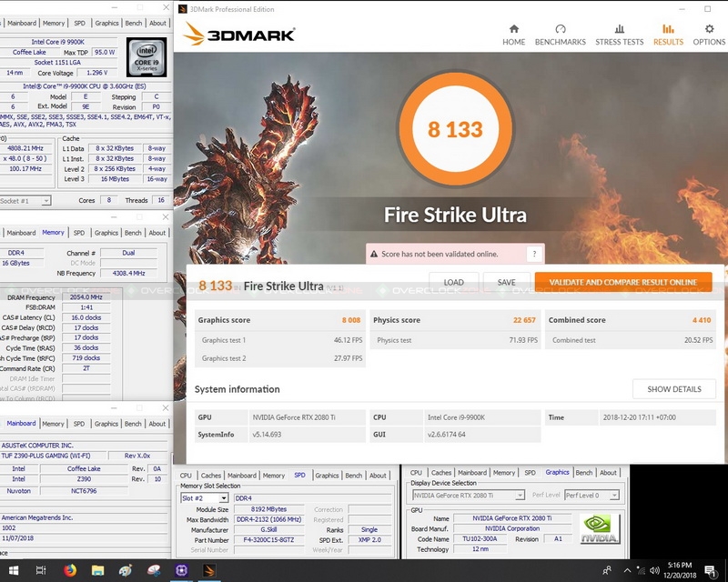Open the Socket #1 processor selection dropdown
Viewport: 728px width, 582px height.
[x=25, y=201]
